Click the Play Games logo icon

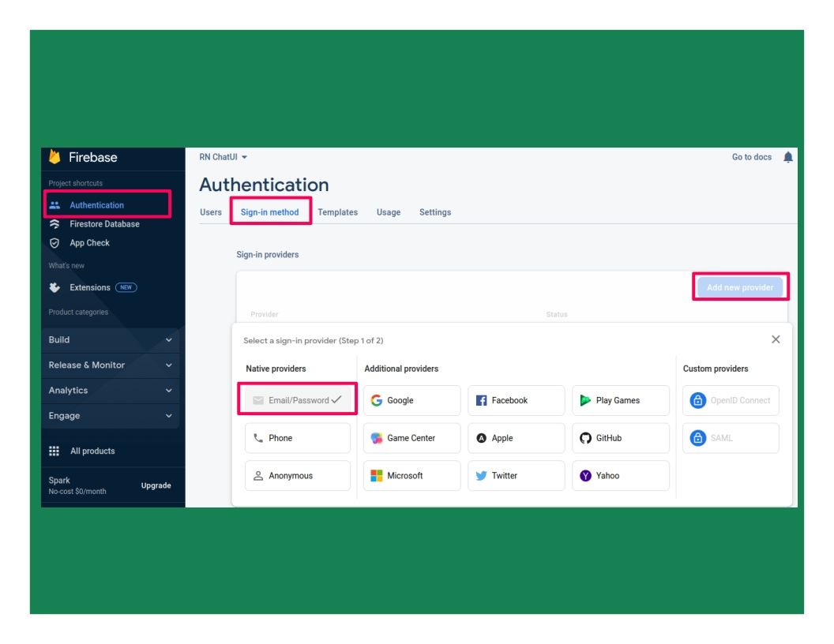(585, 401)
